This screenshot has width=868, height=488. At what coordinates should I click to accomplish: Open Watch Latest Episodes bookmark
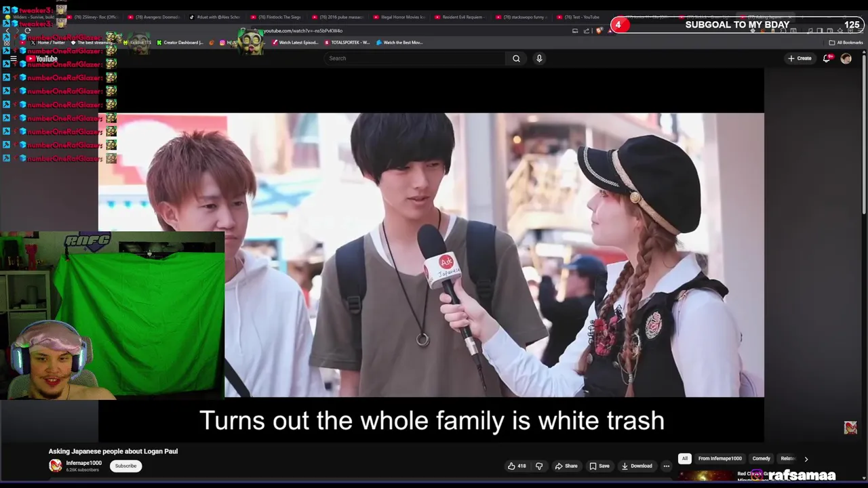tap(295, 42)
